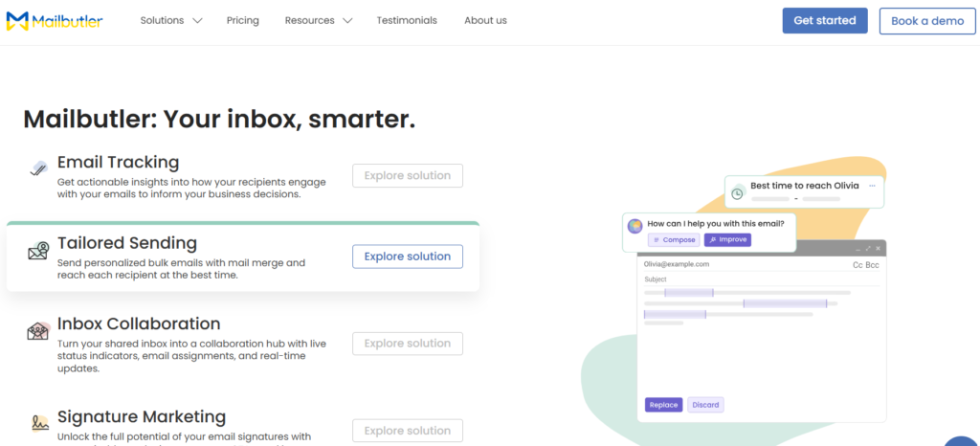Explore solution for Tailored Sending

(408, 256)
